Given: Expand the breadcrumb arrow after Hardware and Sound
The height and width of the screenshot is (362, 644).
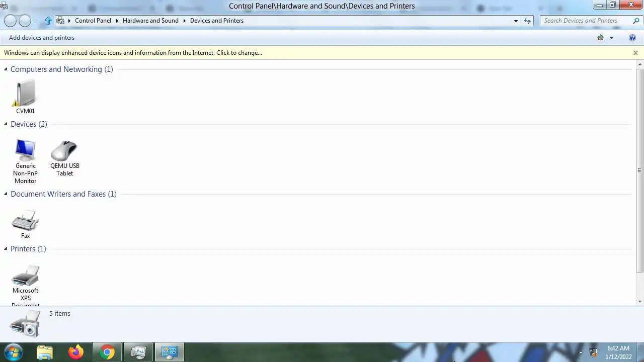Looking at the screenshot, I should pyautogui.click(x=184, y=21).
